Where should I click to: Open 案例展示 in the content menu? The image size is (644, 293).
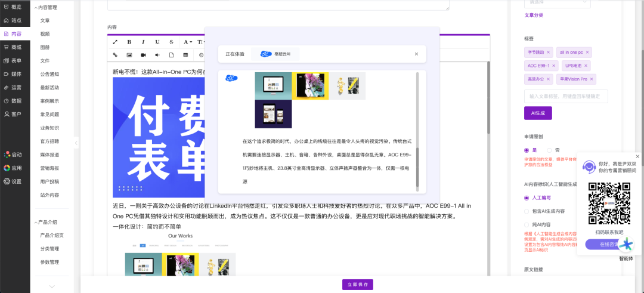click(49, 101)
